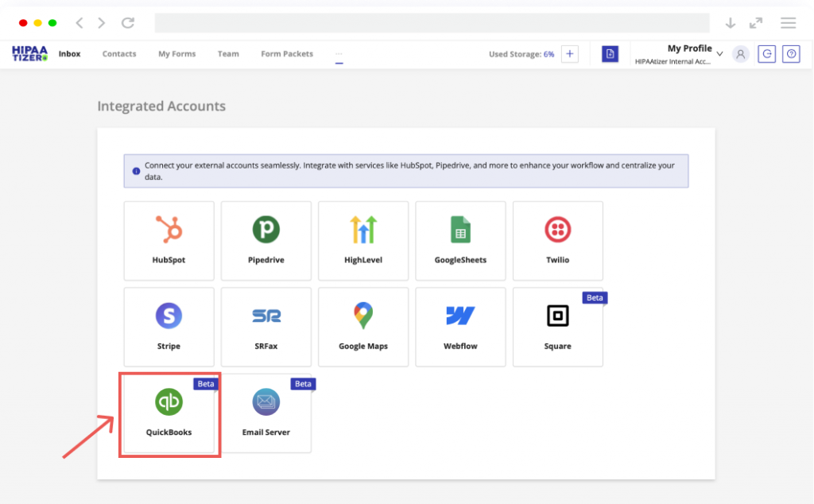Screen dimensions: 814x504
Task: Click the Beta badge on QuickBooks
Action: pos(206,384)
